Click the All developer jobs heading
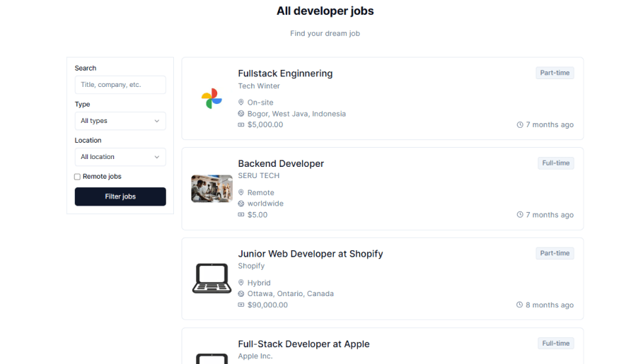 click(x=325, y=11)
